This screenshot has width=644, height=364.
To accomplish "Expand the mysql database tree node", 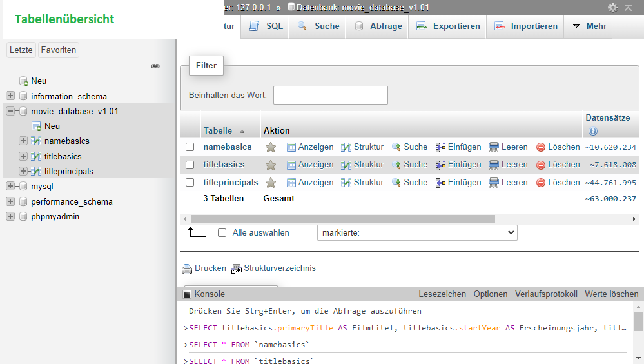I will click(10, 187).
